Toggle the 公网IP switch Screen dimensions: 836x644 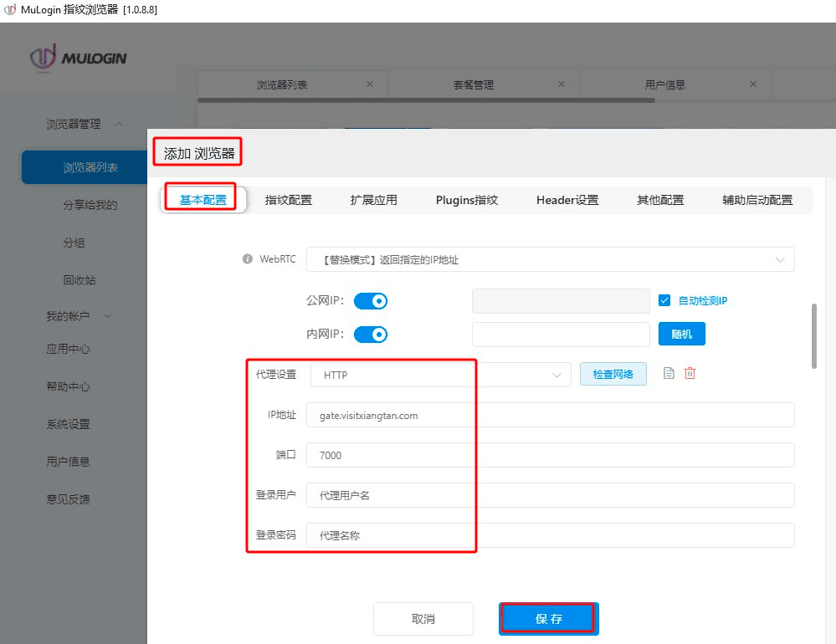(371, 301)
